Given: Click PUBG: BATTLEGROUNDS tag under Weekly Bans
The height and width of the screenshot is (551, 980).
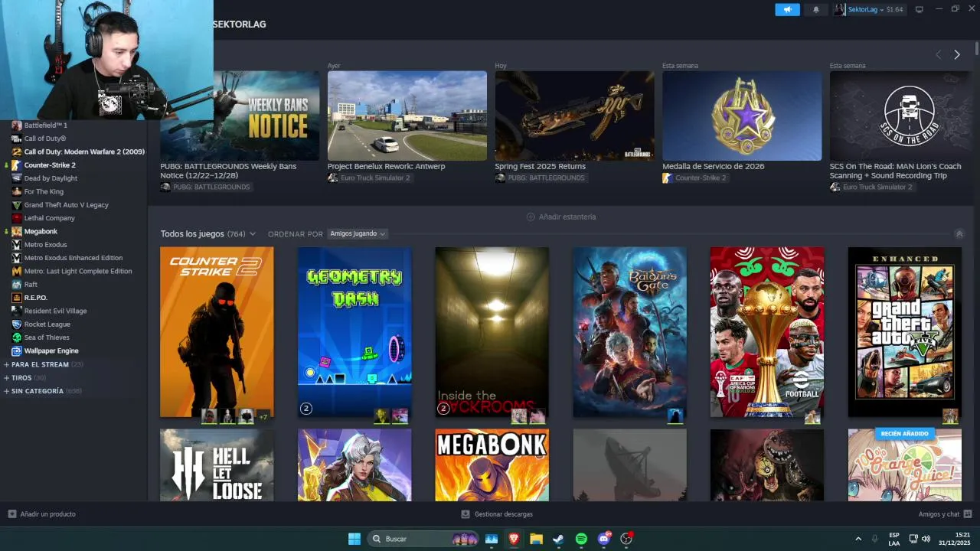Looking at the screenshot, I should click(x=205, y=187).
